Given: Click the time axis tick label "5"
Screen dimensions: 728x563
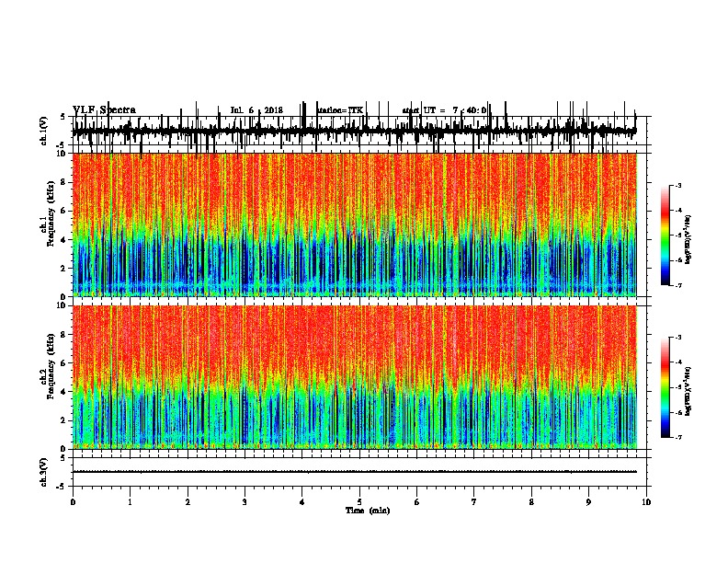Looking at the screenshot, I should coord(359,502).
